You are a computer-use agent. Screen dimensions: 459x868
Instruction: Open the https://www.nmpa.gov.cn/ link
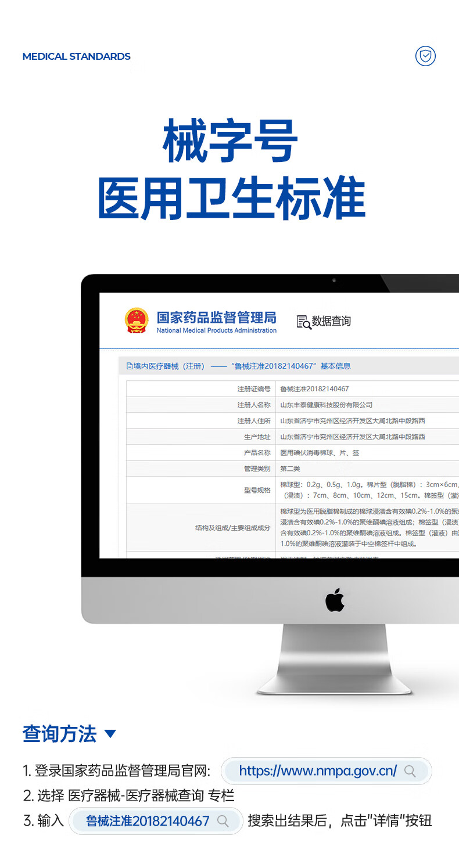coord(318,771)
